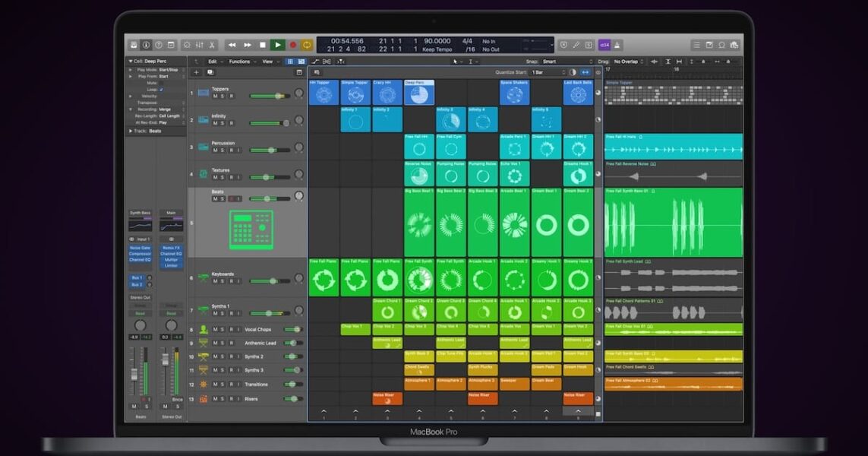Image resolution: width=868 pixels, height=456 pixels.
Task: Click the Stop transport button
Action: pos(263,45)
